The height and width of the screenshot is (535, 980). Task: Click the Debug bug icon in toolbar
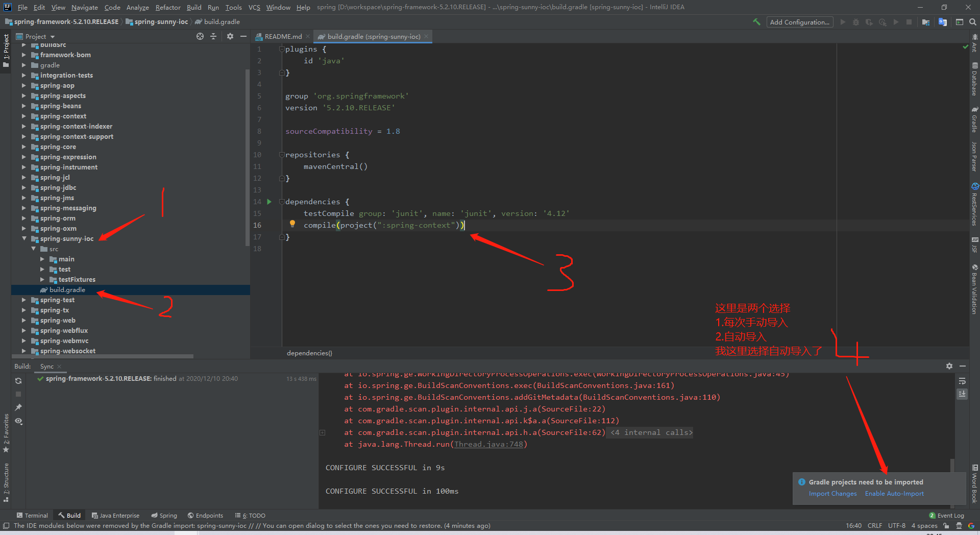click(x=856, y=22)
